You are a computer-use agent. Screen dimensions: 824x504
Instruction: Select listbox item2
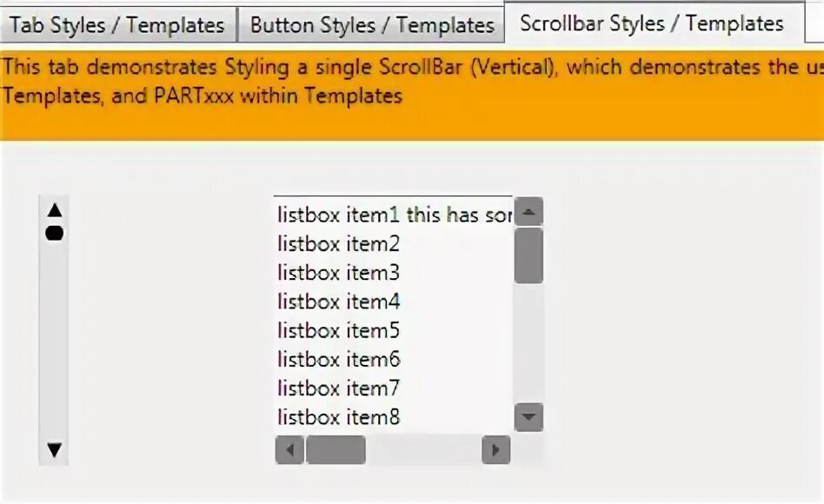point(339,244)
